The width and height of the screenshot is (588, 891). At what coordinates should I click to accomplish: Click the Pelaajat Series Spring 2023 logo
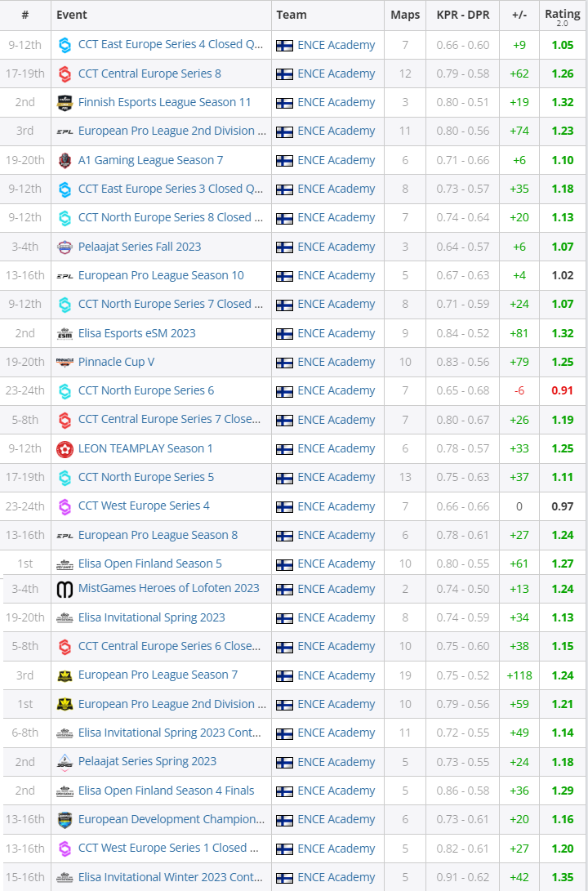point(65,762)
